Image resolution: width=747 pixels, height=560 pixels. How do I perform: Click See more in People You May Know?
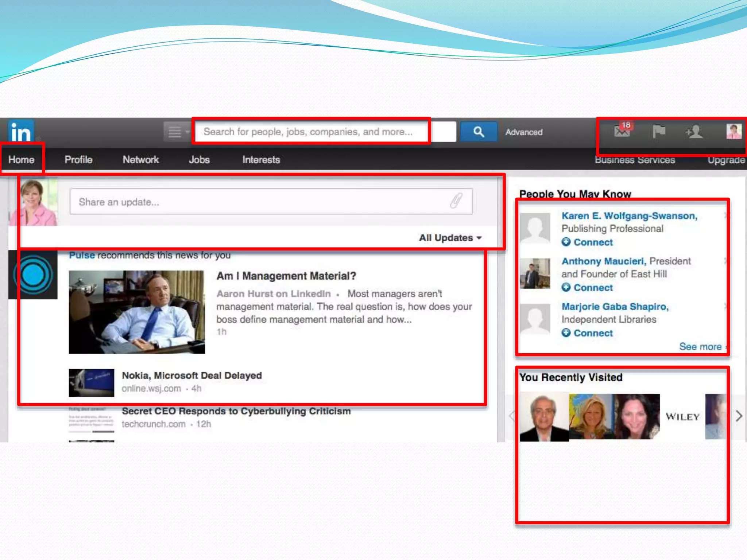click(701, 346)
